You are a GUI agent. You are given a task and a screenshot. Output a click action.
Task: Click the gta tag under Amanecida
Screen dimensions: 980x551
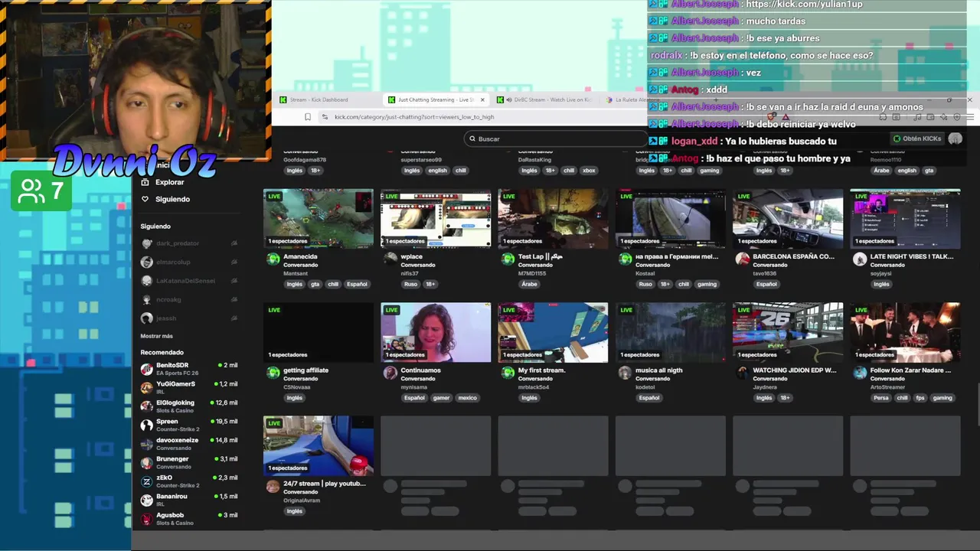[315, 284]
